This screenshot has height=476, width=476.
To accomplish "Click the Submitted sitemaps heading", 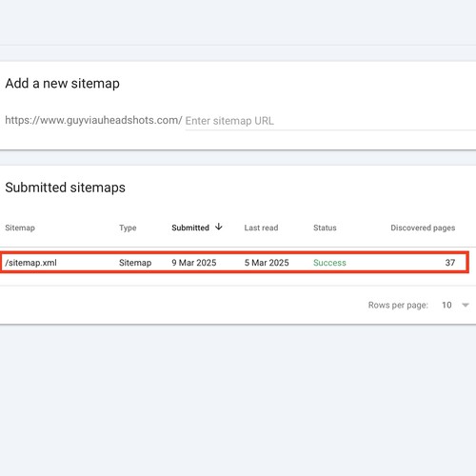I will 65,188.
